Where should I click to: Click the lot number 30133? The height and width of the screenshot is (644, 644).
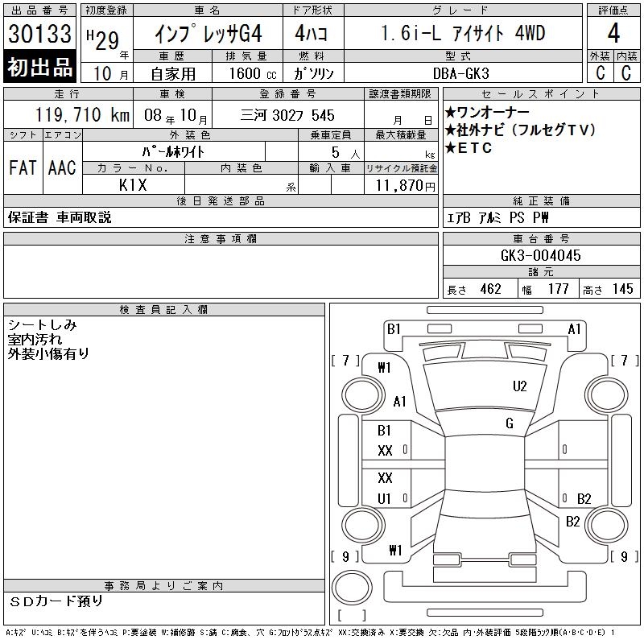pos(39,33)
